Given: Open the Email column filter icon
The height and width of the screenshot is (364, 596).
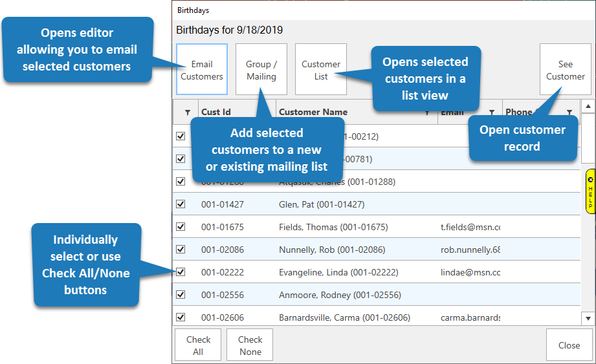Looking at the screenshot, I should coord(492,112).
